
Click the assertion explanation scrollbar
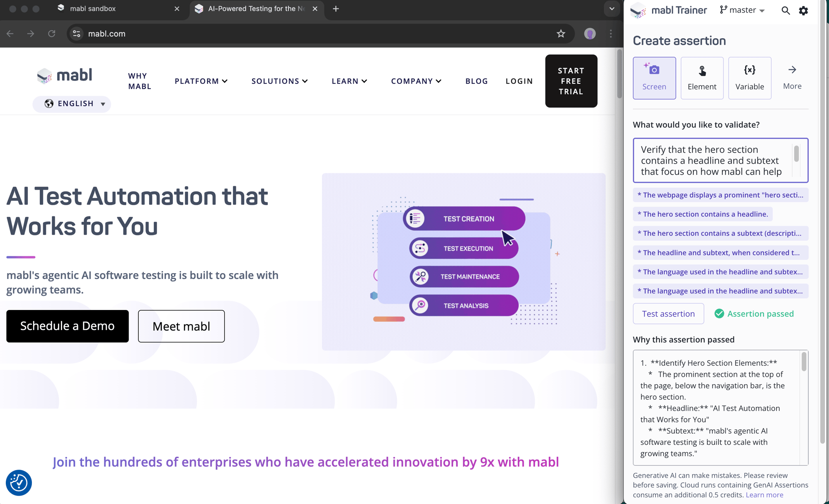point(804,362)
